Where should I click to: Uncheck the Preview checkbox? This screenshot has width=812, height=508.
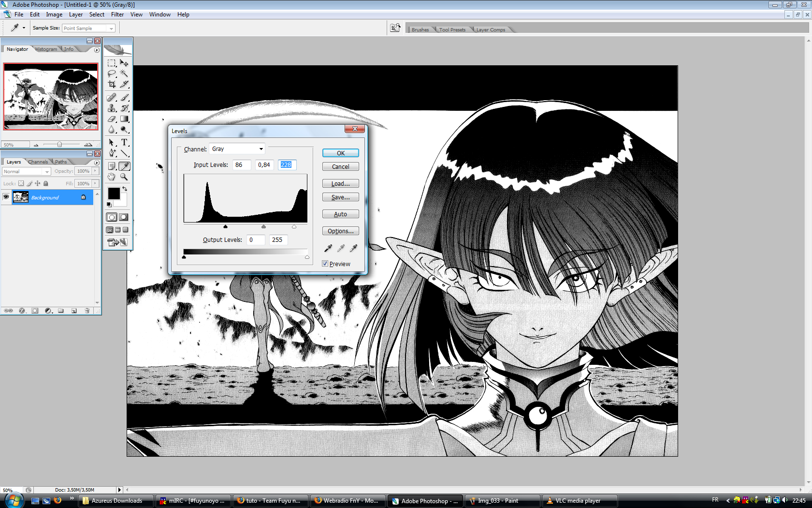[x=325, y=264]
